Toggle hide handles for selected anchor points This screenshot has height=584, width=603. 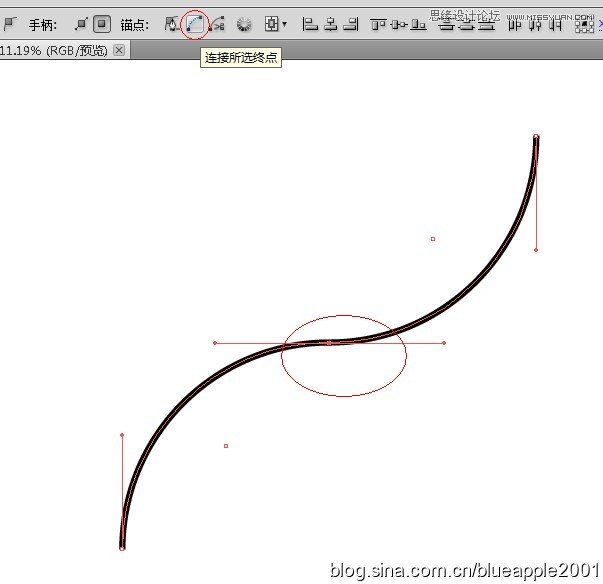pos(102,24)
